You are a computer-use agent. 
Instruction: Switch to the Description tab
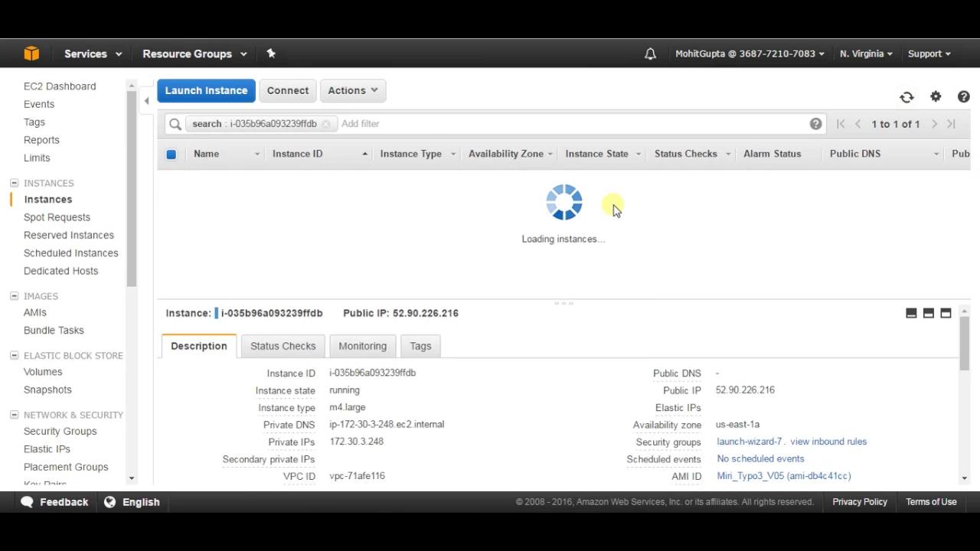199,346
